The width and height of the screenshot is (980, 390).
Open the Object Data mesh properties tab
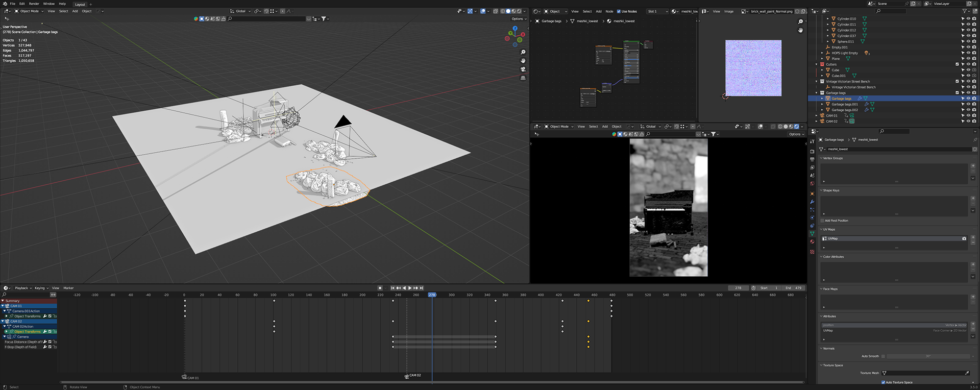point(812,234)
